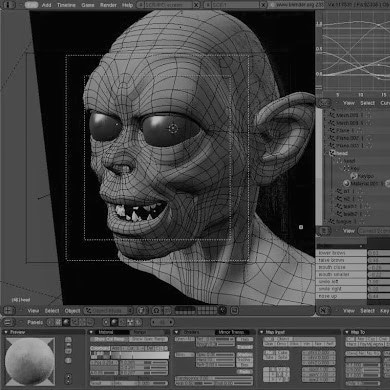Collapse the Map To panel
Viewport: 390px width, 390px height.
(x=347, y=332)
